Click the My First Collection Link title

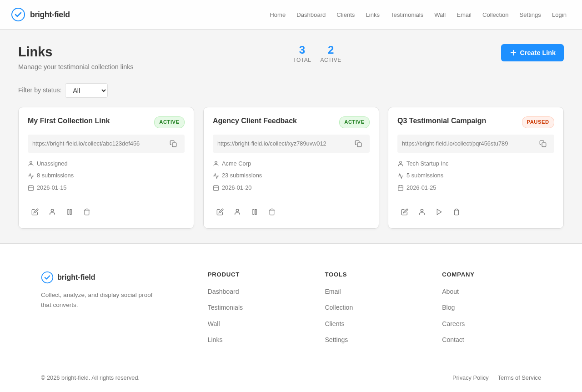[x=69, y=121]
